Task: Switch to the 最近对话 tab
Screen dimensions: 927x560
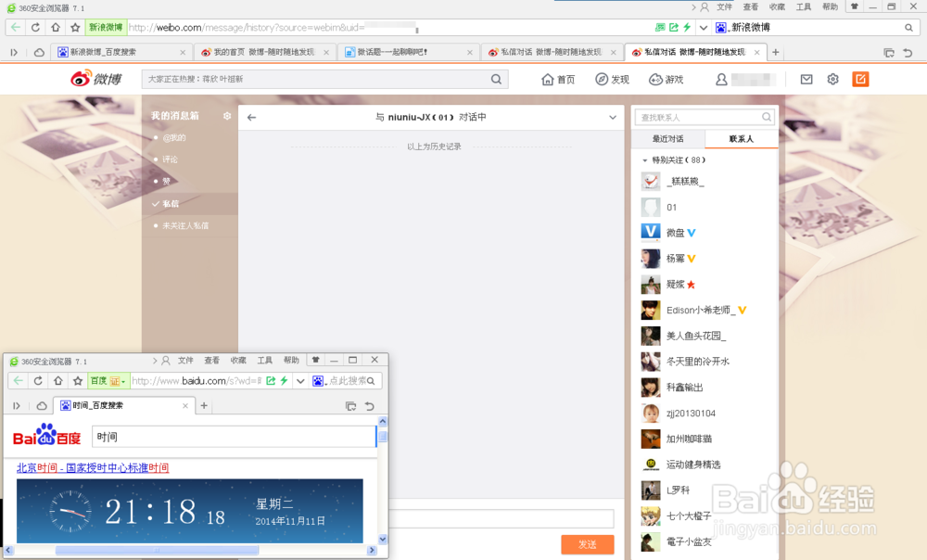Action: [668, 138]
